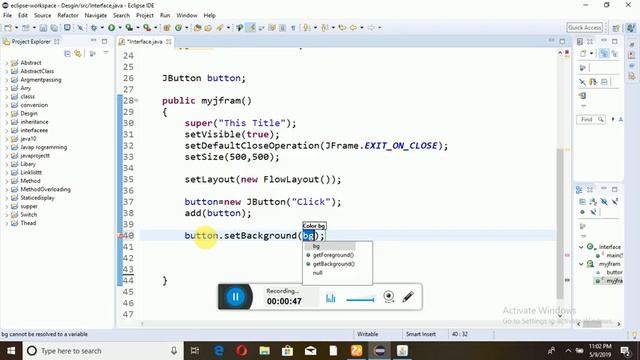
Task: Open Opera browser from the taskbar
Action: pyautogui.click(x=242, y=351)
